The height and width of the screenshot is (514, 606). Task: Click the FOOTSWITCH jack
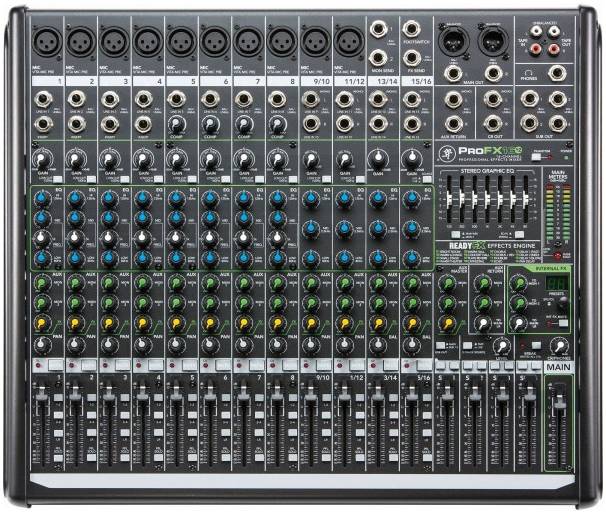[412, 29]
